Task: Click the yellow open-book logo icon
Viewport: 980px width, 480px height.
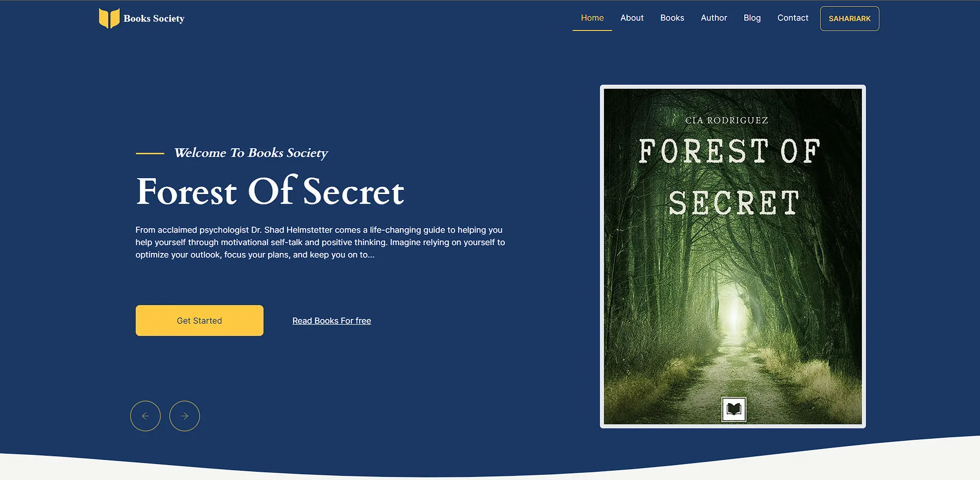Action: (x=109, y=18)
